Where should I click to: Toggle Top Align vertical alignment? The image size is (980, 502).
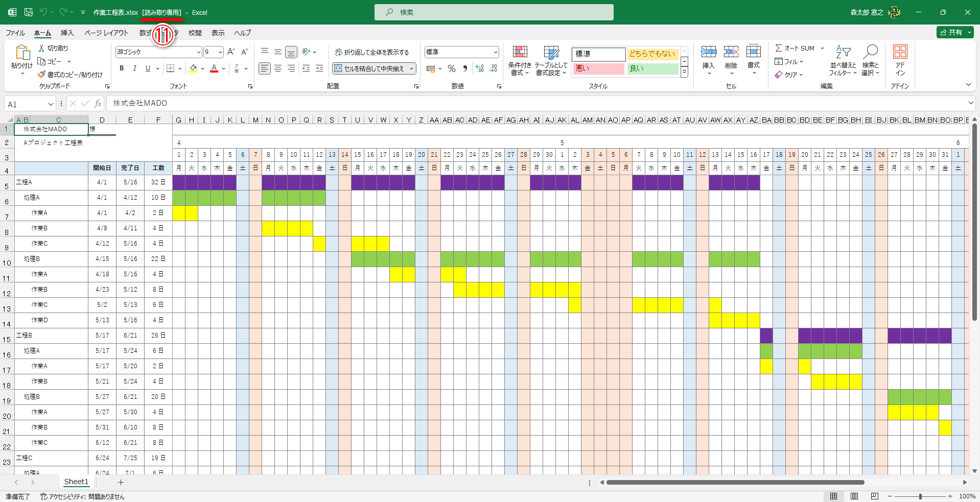(265, 52)
